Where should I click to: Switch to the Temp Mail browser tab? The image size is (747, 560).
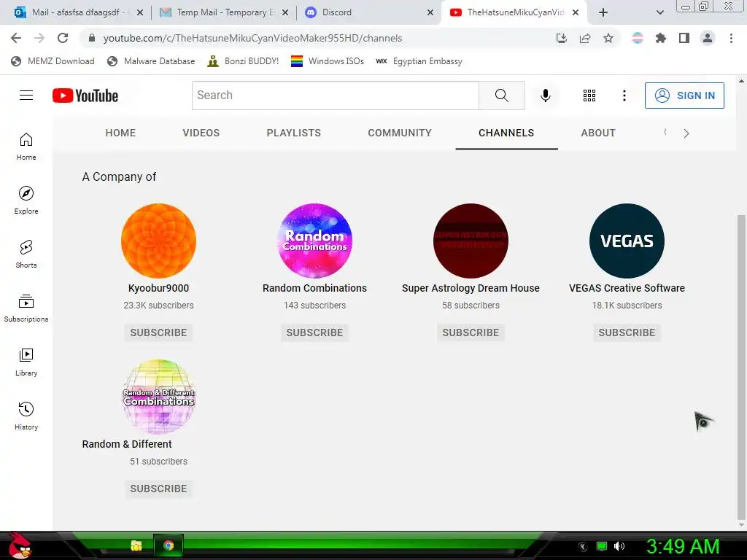tap(224, 12)
